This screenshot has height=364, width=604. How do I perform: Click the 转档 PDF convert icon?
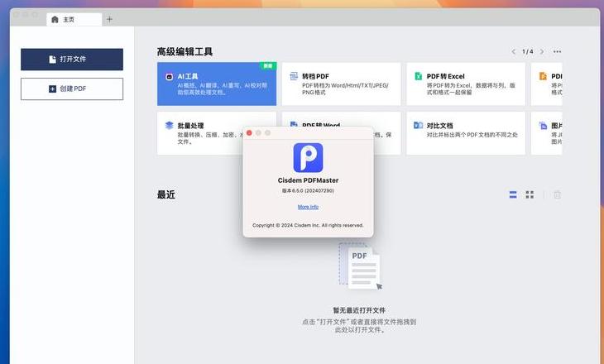(x=294, y=76)
